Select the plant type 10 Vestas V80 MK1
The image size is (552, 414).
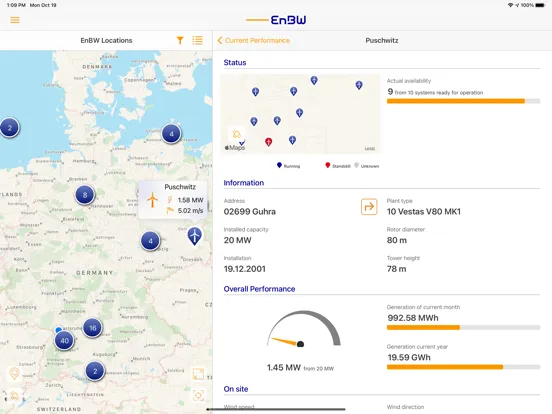[424, 212]
